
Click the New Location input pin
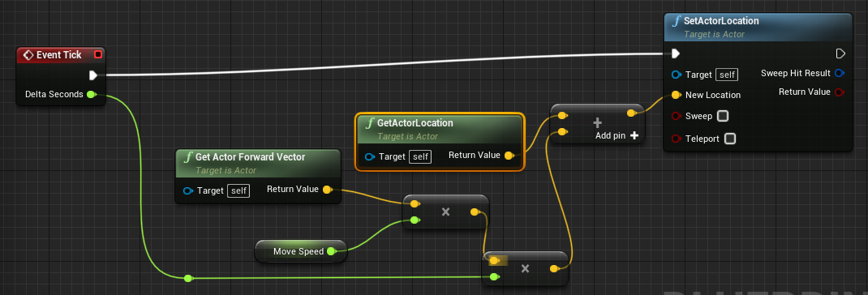pos(676,95)
